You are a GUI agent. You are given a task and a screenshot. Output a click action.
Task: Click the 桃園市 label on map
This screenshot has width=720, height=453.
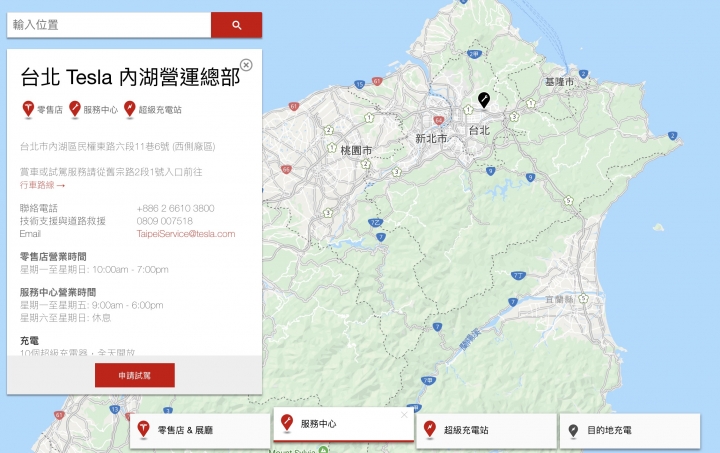pyautogui.click(x=356, y=150)
